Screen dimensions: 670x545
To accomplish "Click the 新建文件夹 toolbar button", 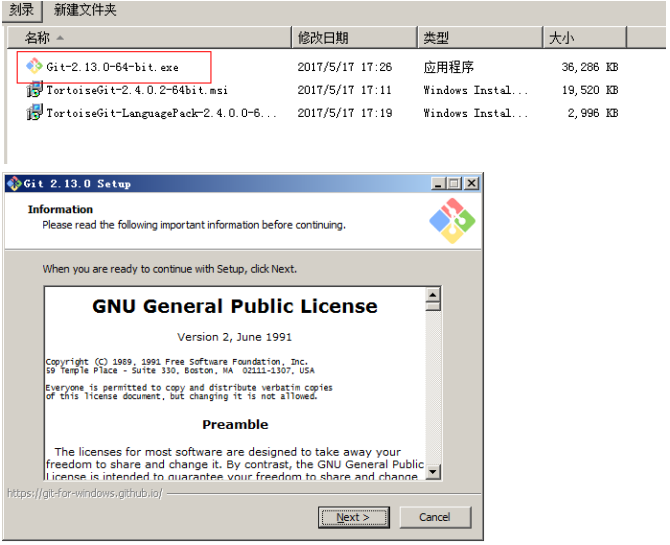I will [85, 10].
